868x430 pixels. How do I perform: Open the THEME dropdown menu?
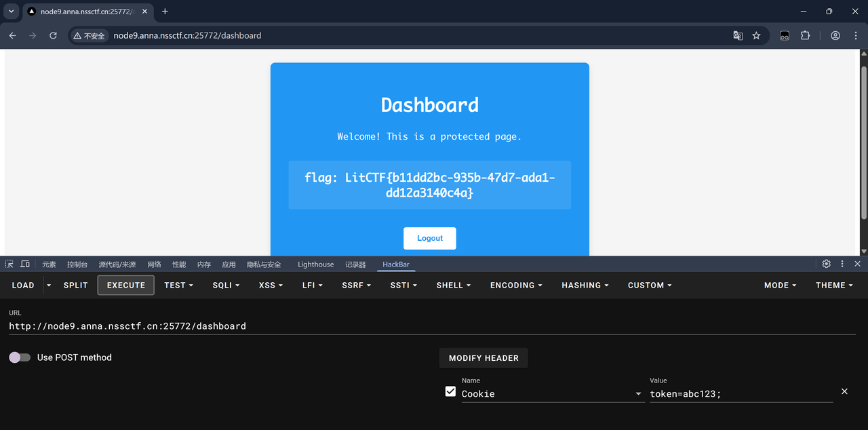[x=834, y=286]
